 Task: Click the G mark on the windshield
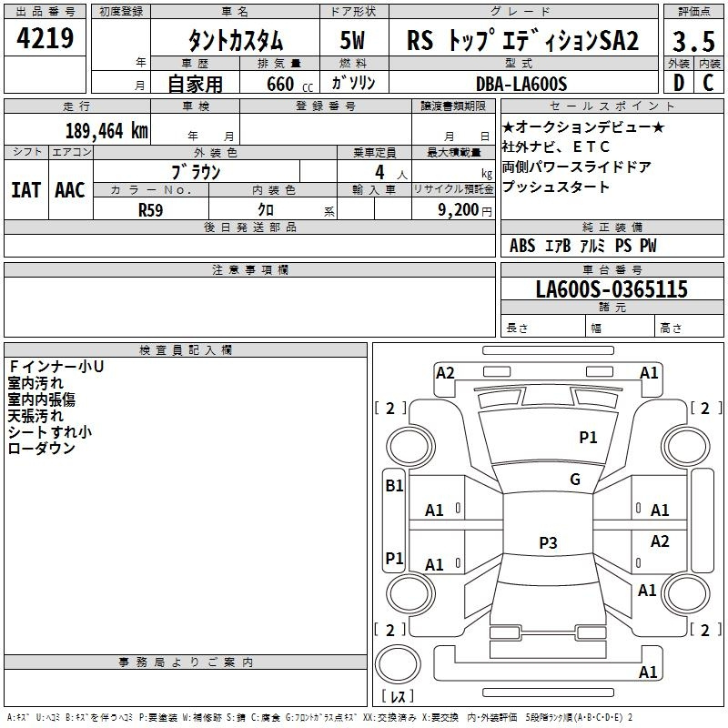point(574,480)
